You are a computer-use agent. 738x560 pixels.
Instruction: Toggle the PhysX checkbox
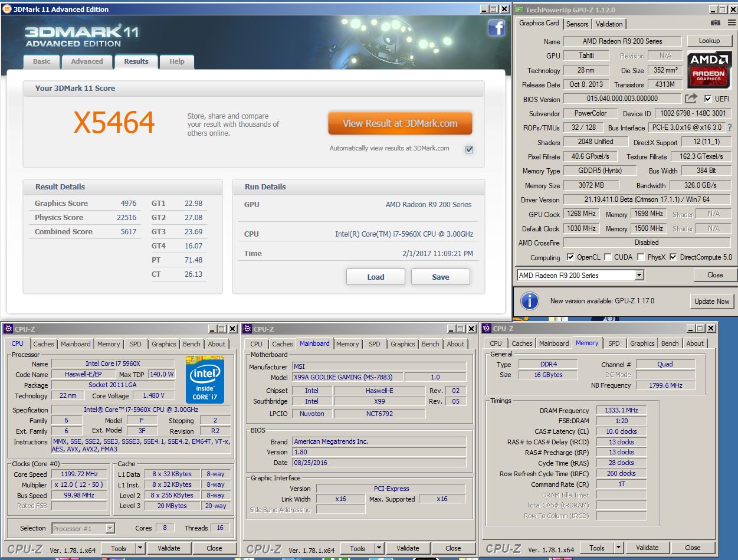pos(641,257)
